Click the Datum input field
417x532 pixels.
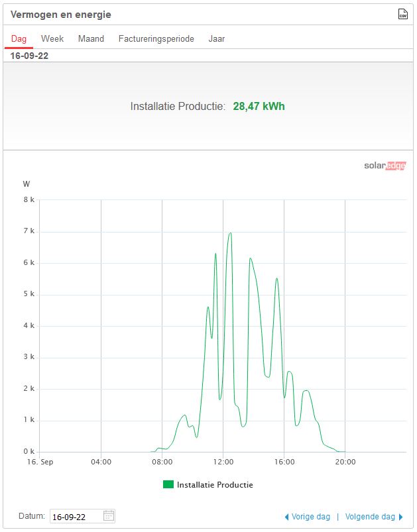[x=76, y=516]
